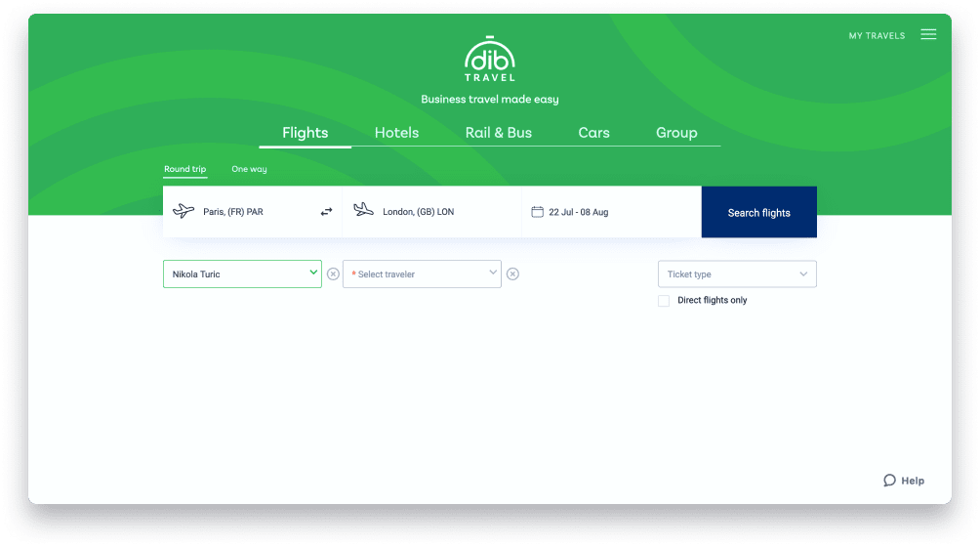Click the Search flights button
980x547 pixels.
click(x=758, y=212)
